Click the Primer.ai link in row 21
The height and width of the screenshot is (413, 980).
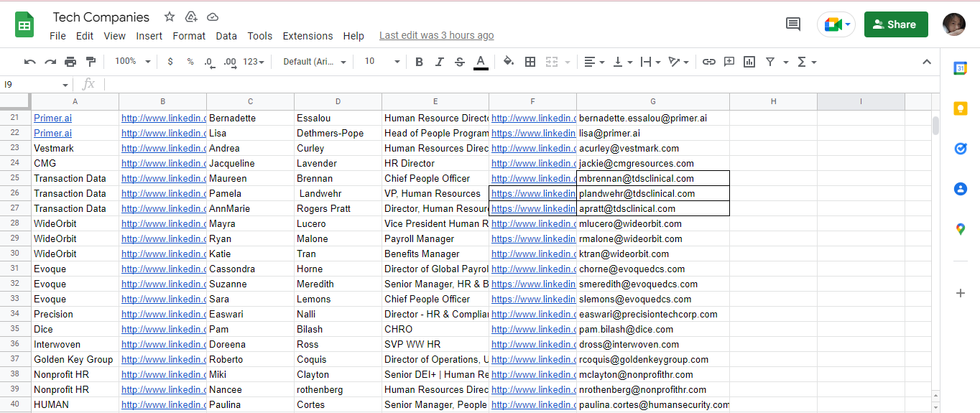(53, 118)
